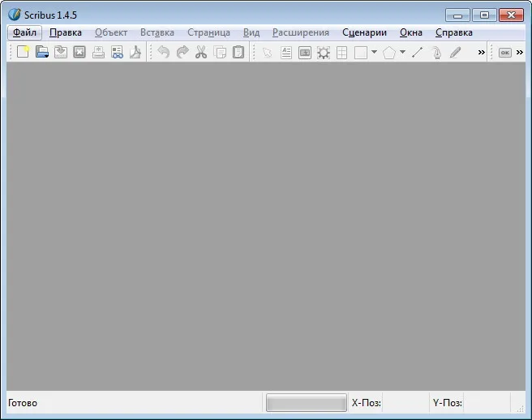The image size is (532, 420).
Task: Click the Close document icon
Action: tap(79, 52)
